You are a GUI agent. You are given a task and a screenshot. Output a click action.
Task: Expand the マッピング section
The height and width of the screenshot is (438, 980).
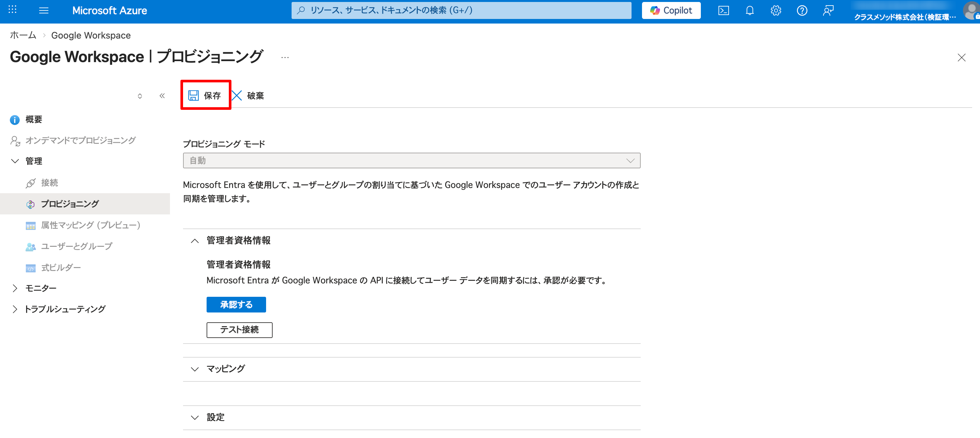pyautogui.click(x=195, y=368)
